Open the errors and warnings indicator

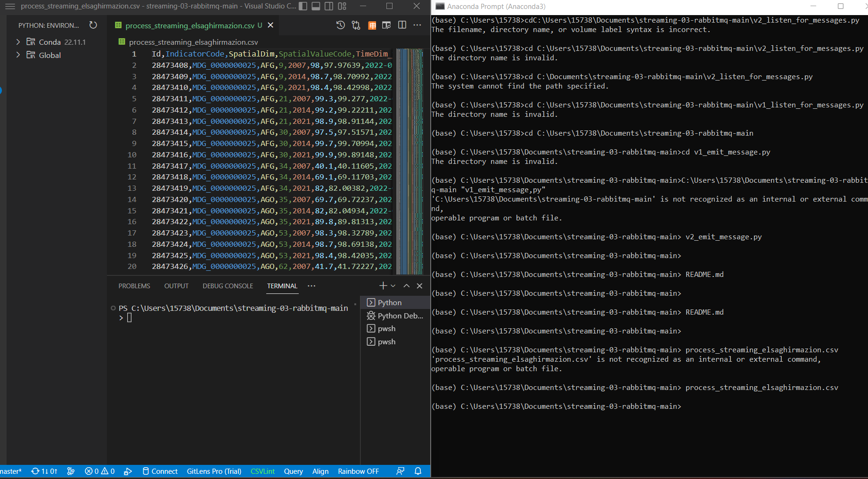(99, 471)
